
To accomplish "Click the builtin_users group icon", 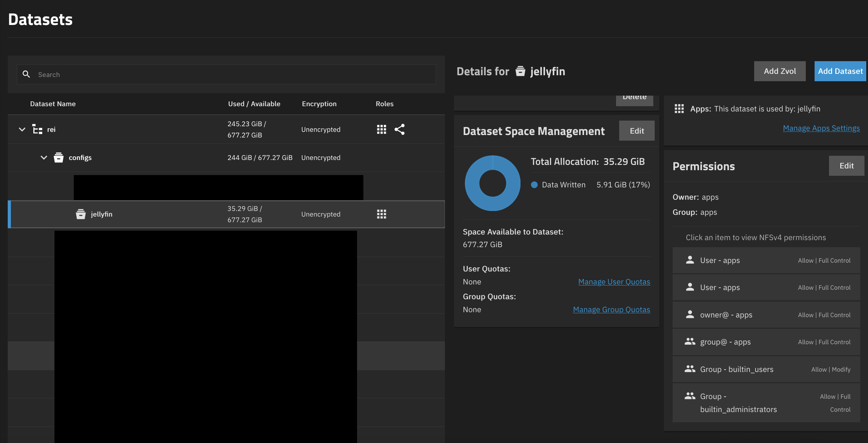I will click(690, 369).
